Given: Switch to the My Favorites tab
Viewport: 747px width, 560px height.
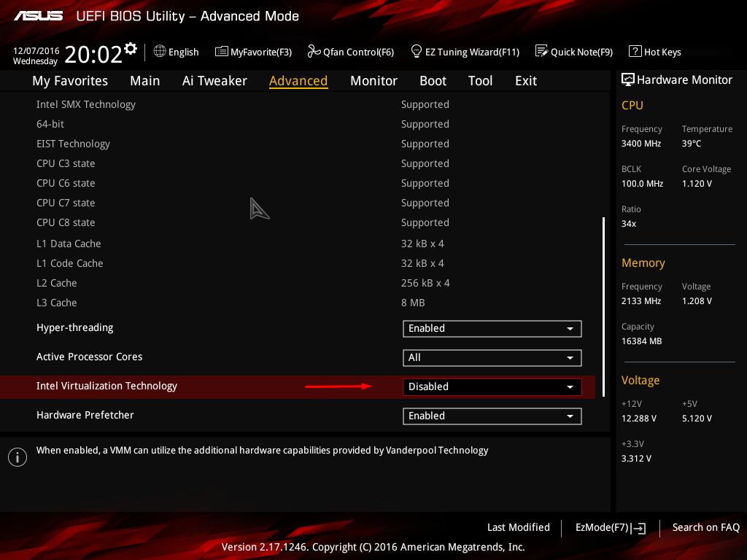Looking at the screenshot, I should (x=70, y=81).
